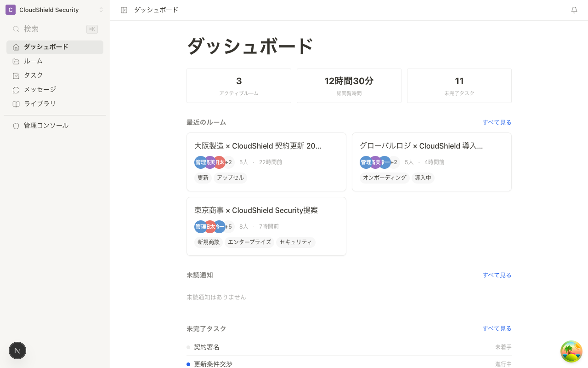Open the notification bell icon
The image size is (588, 368).
574,10
